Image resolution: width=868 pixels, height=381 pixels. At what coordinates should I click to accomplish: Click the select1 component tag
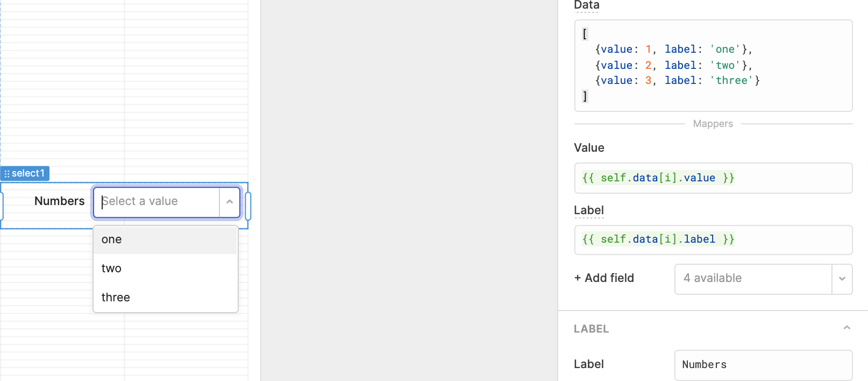(25, 173)
